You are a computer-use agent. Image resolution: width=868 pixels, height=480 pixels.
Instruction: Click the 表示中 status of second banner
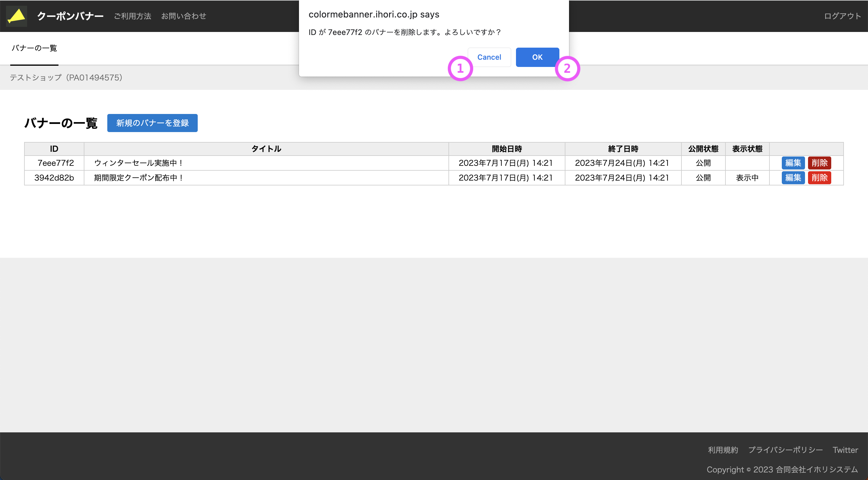click(747, 178)
